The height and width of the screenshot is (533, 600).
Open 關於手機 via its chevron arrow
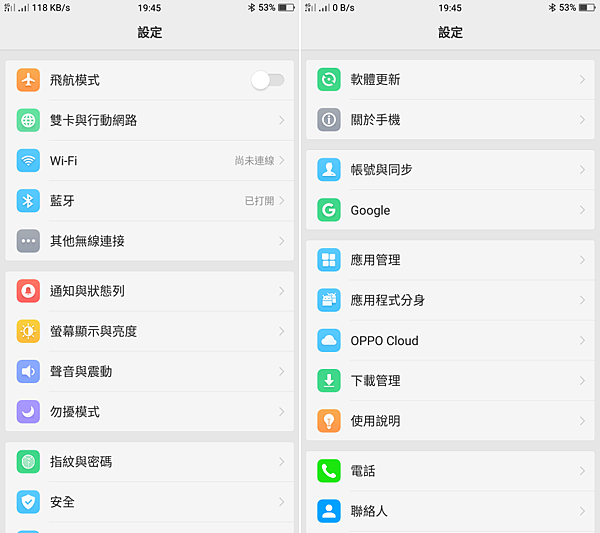point(582,120)
